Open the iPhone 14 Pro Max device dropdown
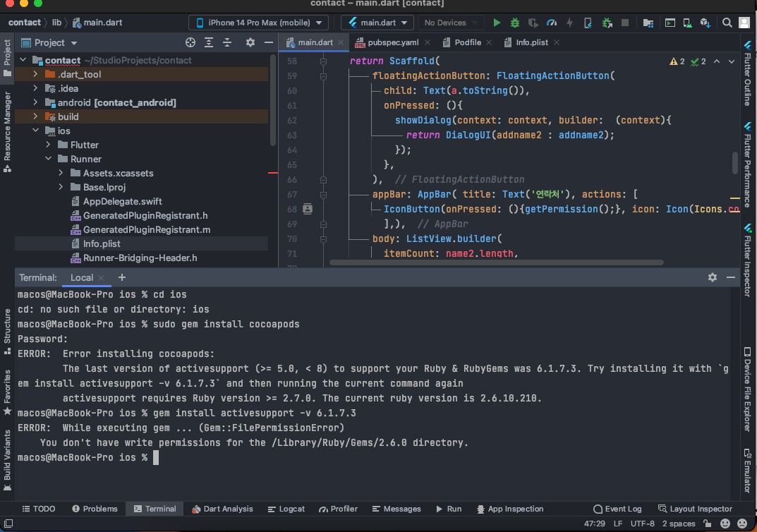The width and height of the screenshot is (757, 532). tap(260, 23)
